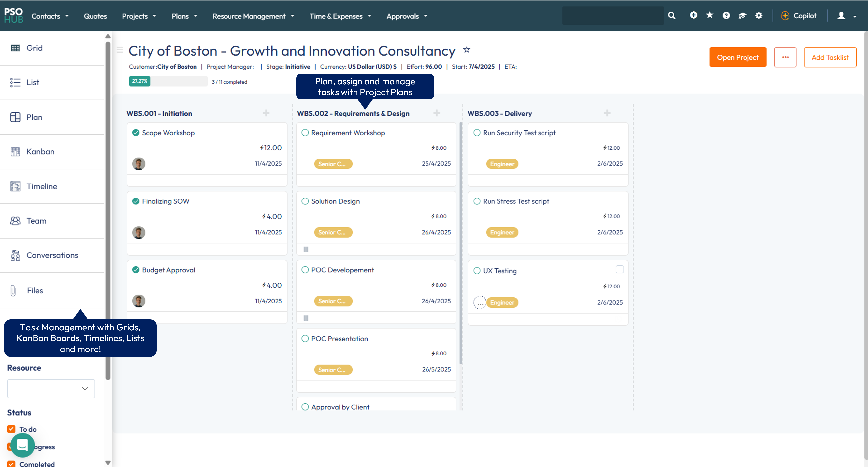Open settings gear icon in header
Screen dimensions: 868x467
click(759, 16)
